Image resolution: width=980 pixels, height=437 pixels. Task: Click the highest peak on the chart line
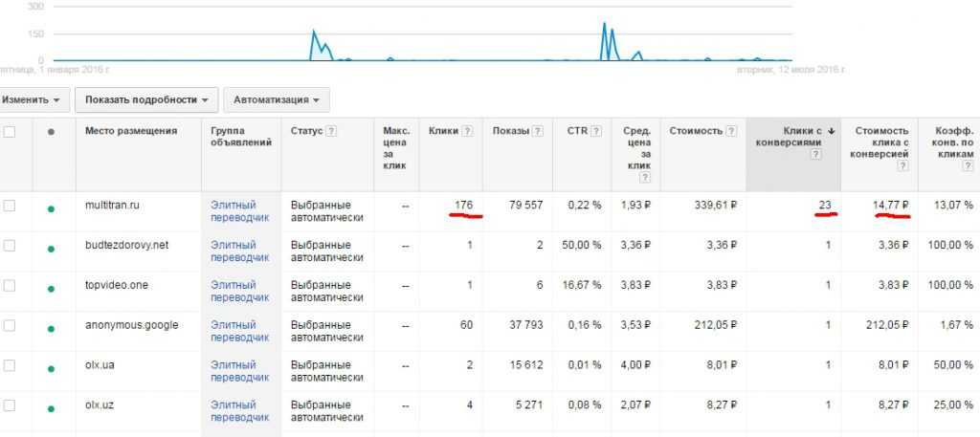605,23
